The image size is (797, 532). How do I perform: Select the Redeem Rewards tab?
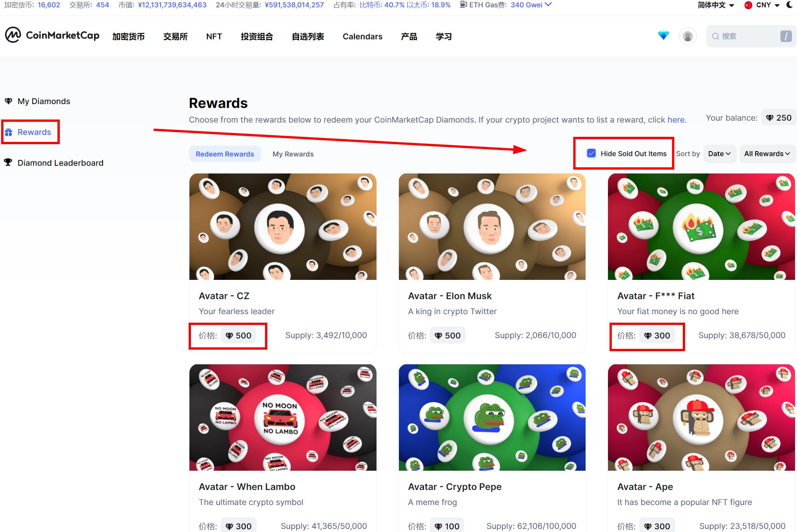[x=225, y=154]
